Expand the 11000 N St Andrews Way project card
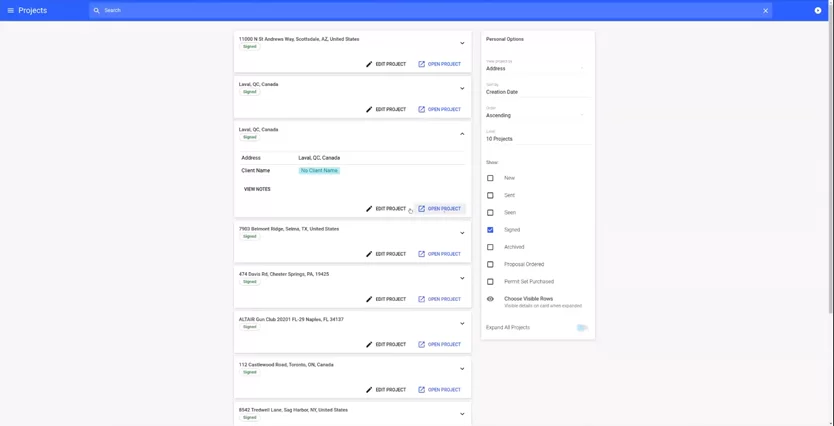This screenshot has height=426, width=834. pos(462,43)
